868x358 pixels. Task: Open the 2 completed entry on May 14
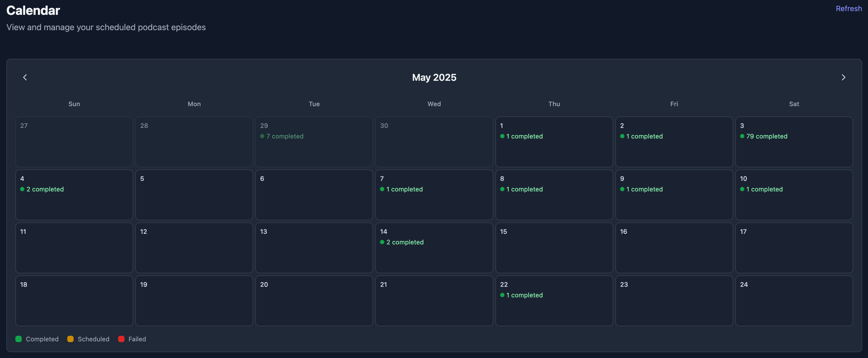pyautogui.click(x=405, y=242)
